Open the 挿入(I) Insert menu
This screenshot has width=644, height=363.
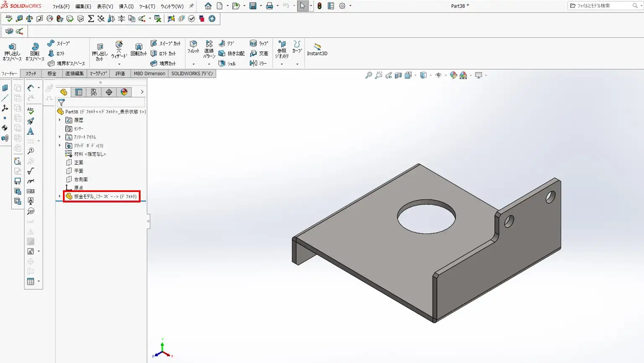[x=126, y=6]
